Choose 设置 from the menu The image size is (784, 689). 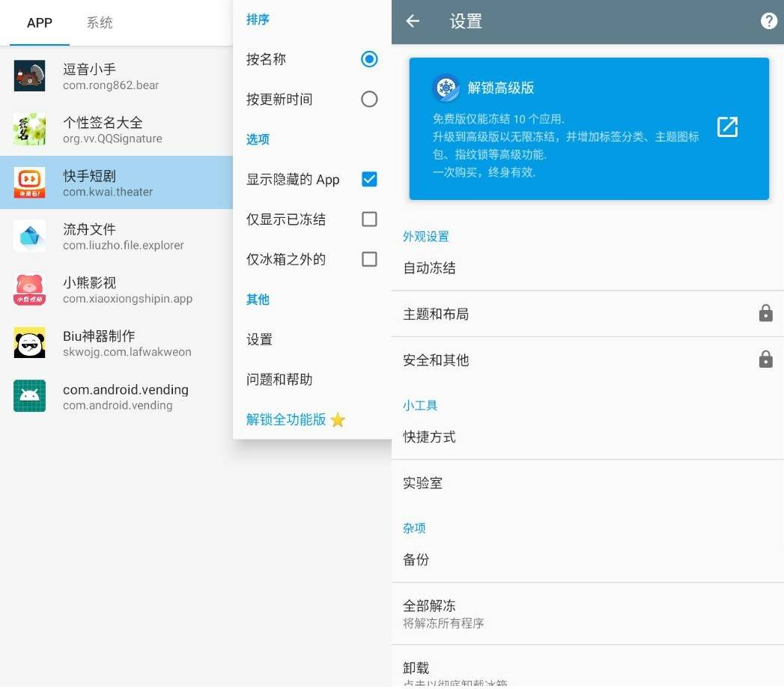pyautogui.click(x=258, y=339)
